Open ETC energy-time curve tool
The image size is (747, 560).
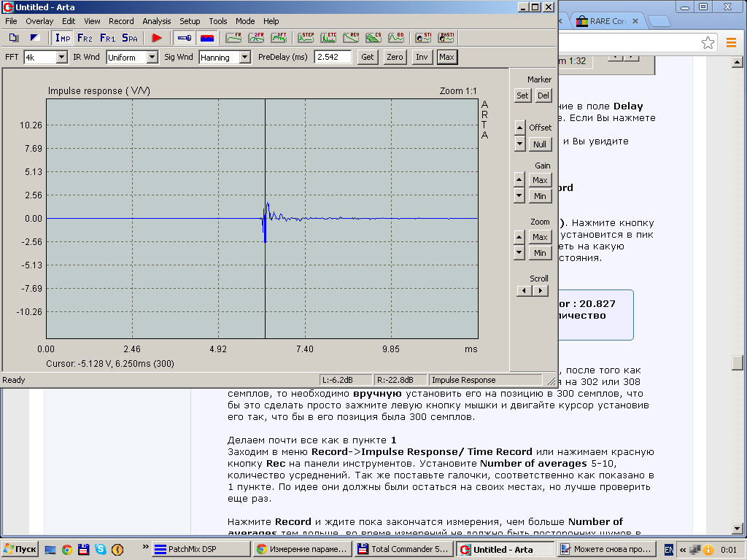click(329, 38)
